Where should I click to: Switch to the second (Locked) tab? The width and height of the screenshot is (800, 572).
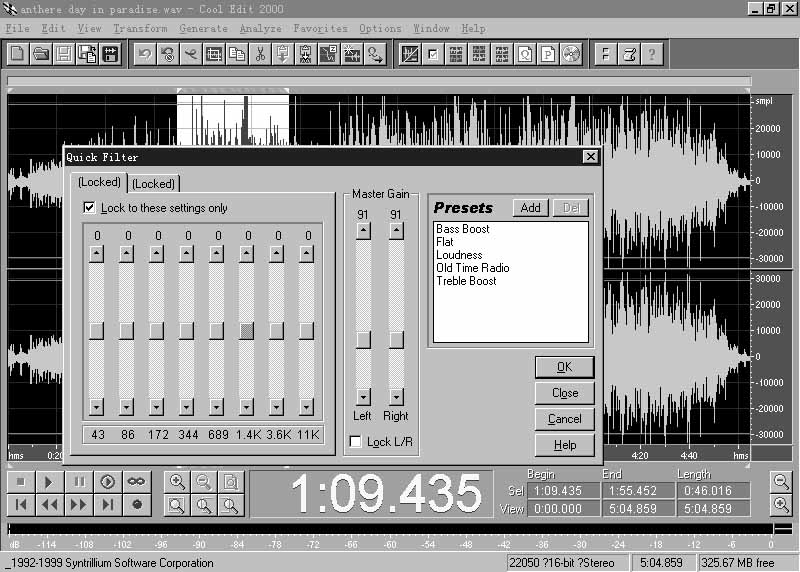point(154,184)
